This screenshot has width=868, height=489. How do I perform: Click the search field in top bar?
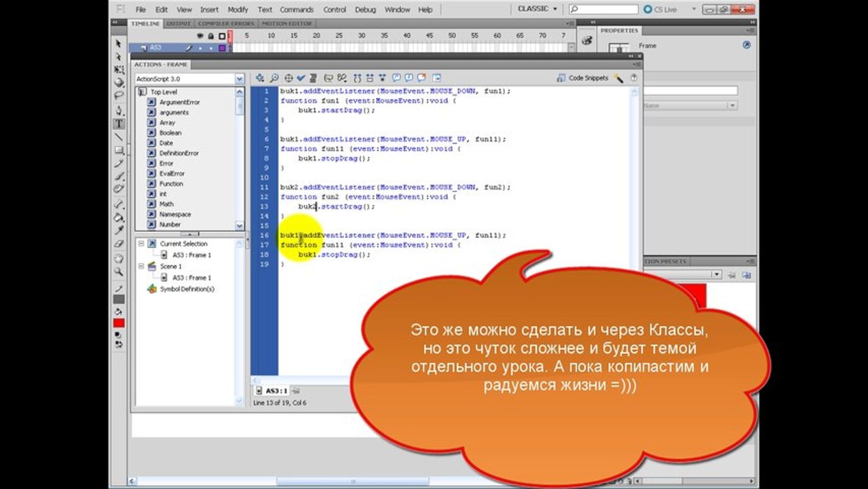[x=603, y=10]
